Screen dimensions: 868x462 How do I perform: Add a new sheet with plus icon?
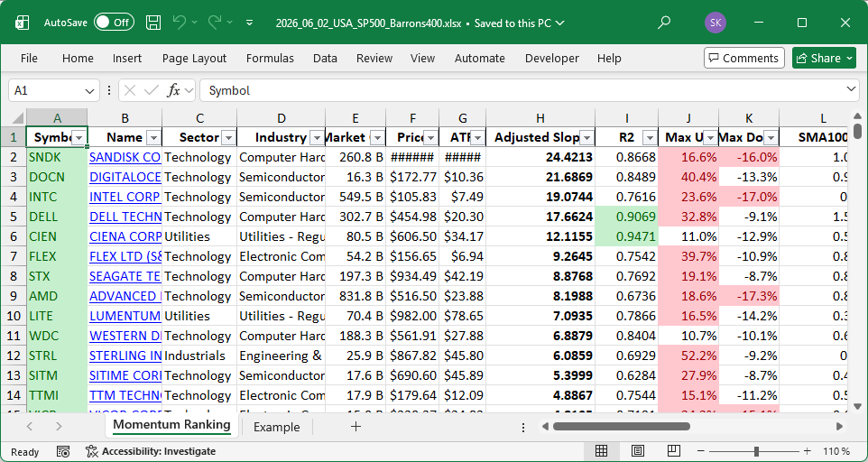356,427
